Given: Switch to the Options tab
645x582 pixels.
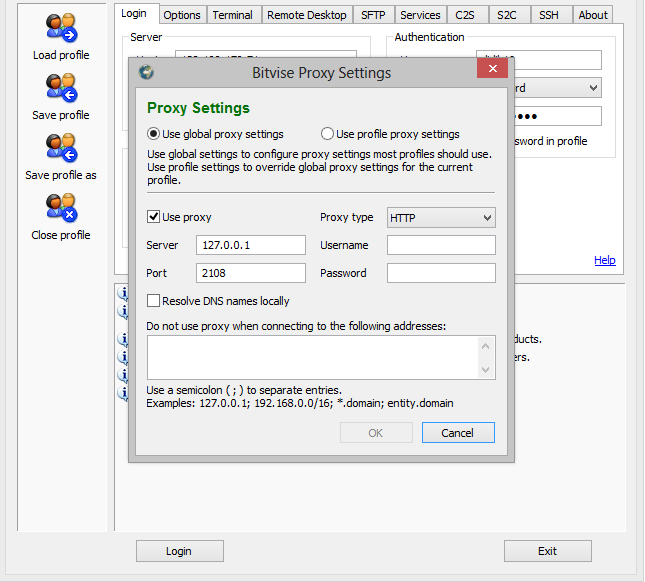Looking at the screenshot, I should (182, 15).
